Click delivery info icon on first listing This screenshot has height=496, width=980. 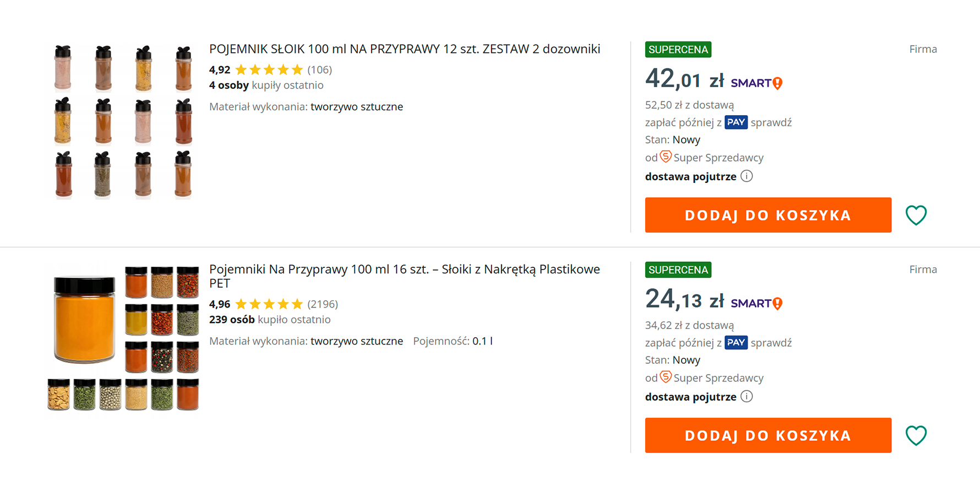[x=747, y=176]
